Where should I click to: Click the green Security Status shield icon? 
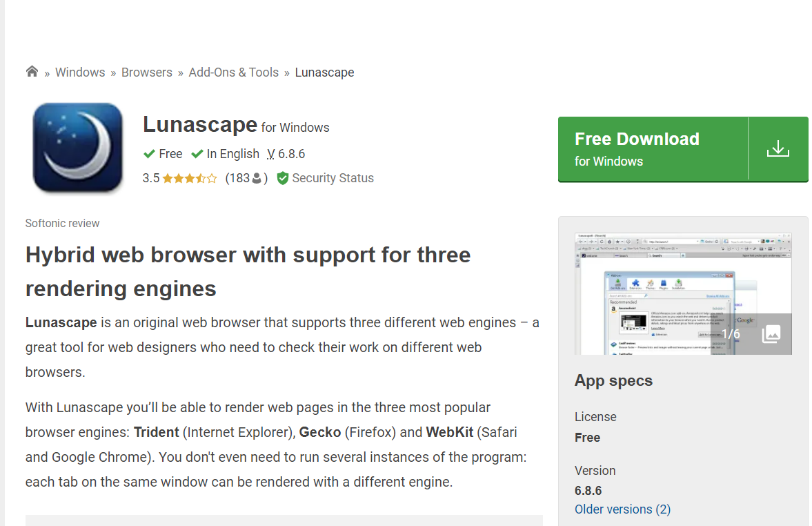tap(282, 178)
